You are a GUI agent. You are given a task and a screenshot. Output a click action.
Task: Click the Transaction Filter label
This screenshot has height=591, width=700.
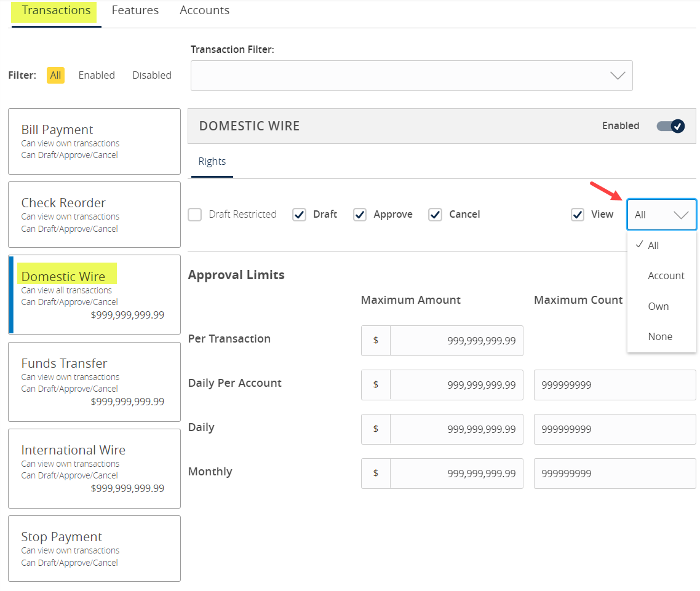pos(232,50)
